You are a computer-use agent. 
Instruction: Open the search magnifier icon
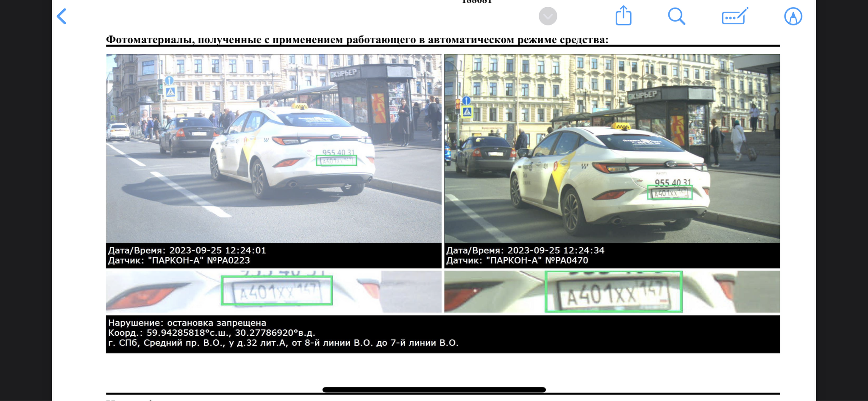[676, 17]
